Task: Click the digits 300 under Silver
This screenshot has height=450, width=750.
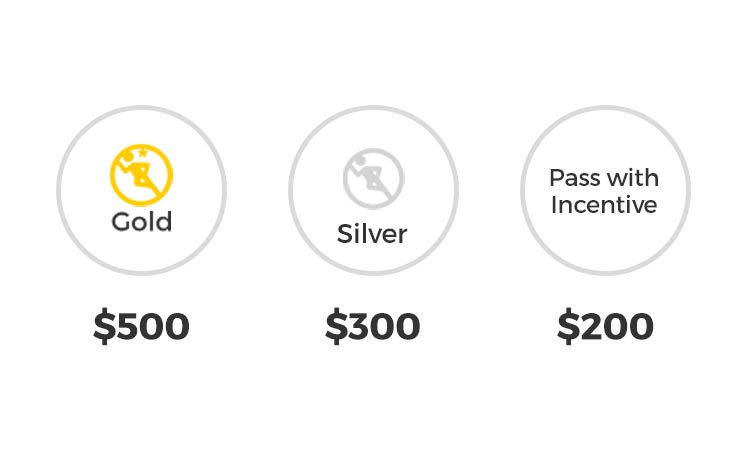Action: click(x=385, y=327)
